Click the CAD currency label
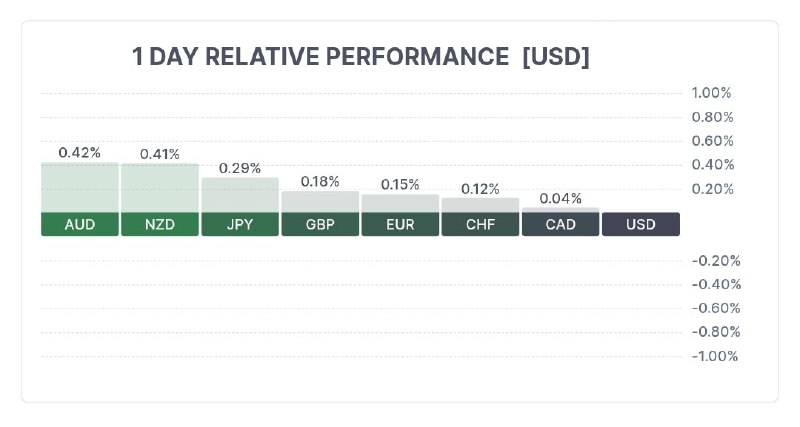The height and width of the screenshot is (427, 800). click(x=560, y=224)
